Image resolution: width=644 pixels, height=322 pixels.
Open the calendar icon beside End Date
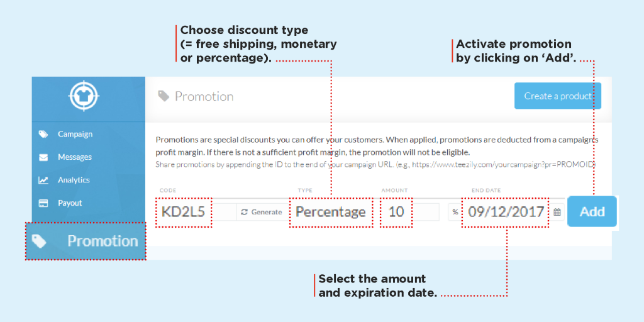point(557,212)
